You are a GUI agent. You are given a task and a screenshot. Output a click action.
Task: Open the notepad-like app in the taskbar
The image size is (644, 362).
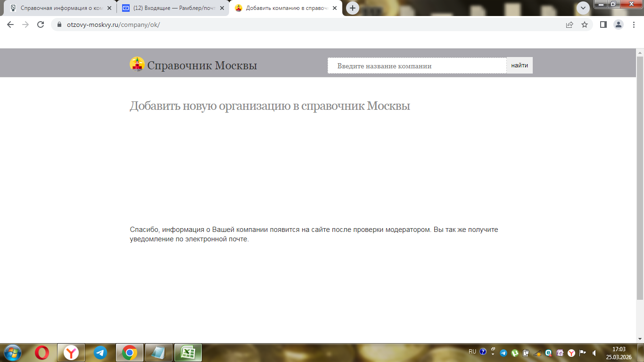coord(159,353)
